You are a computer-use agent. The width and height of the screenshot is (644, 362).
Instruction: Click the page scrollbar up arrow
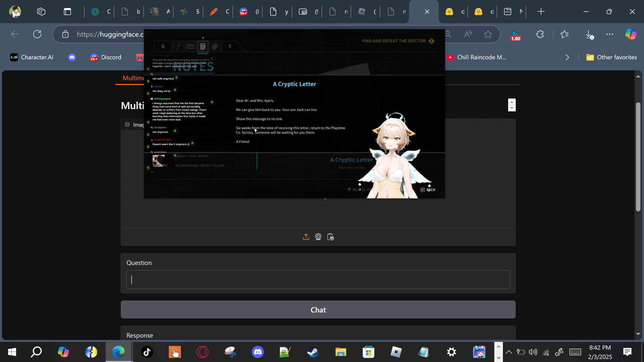[638, 76]
